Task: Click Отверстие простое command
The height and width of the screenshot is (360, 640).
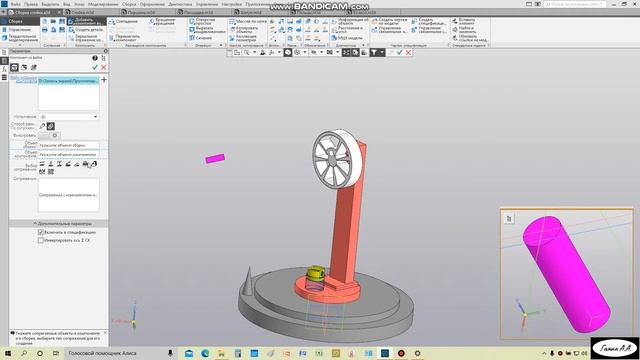Action: 202,21
